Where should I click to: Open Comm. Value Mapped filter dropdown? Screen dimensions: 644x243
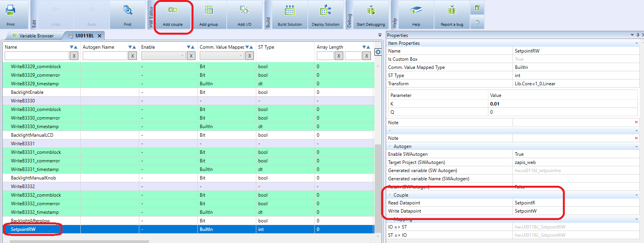222,56
